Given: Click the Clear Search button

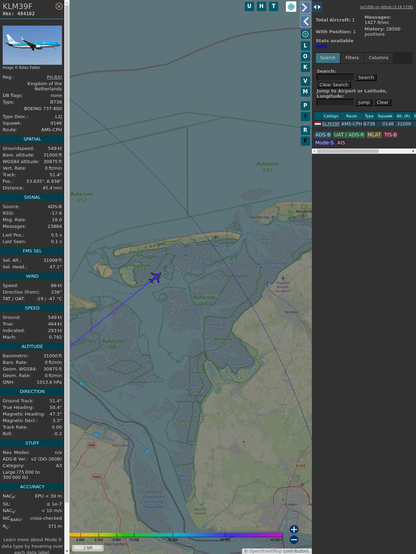Looking at the screenshot, I should (x=334, y=85).
